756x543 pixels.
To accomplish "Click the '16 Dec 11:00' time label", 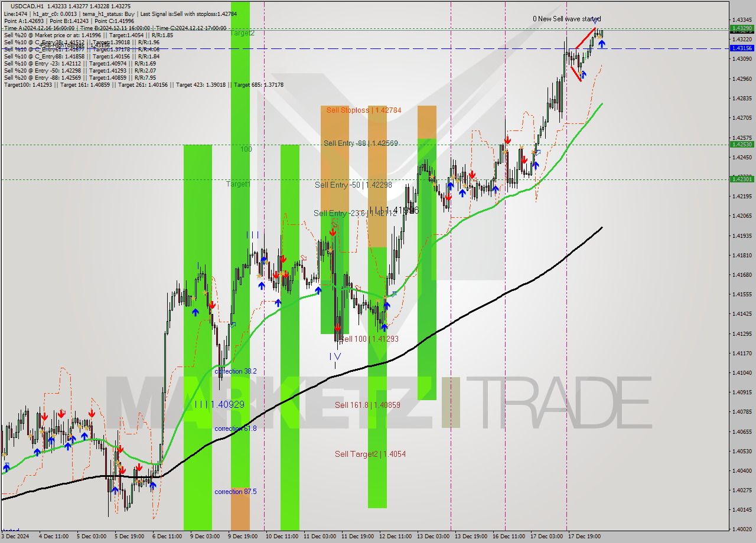I will (x=510, y=537).
